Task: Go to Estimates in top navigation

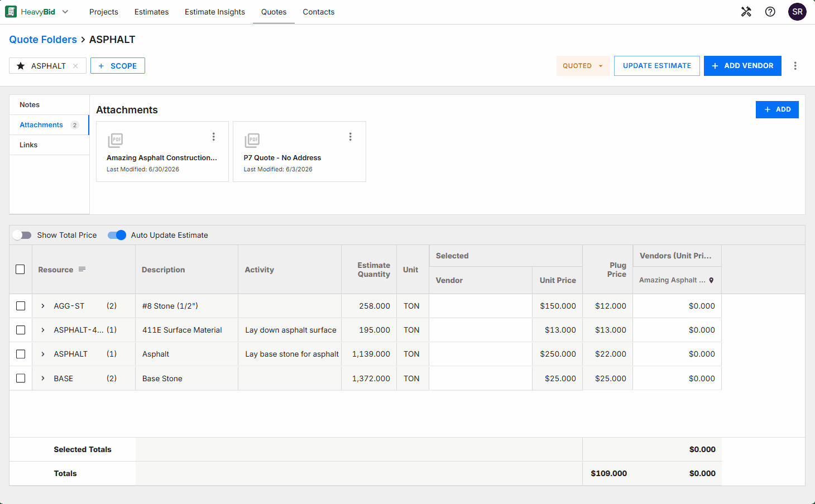Action: [151, 12]
